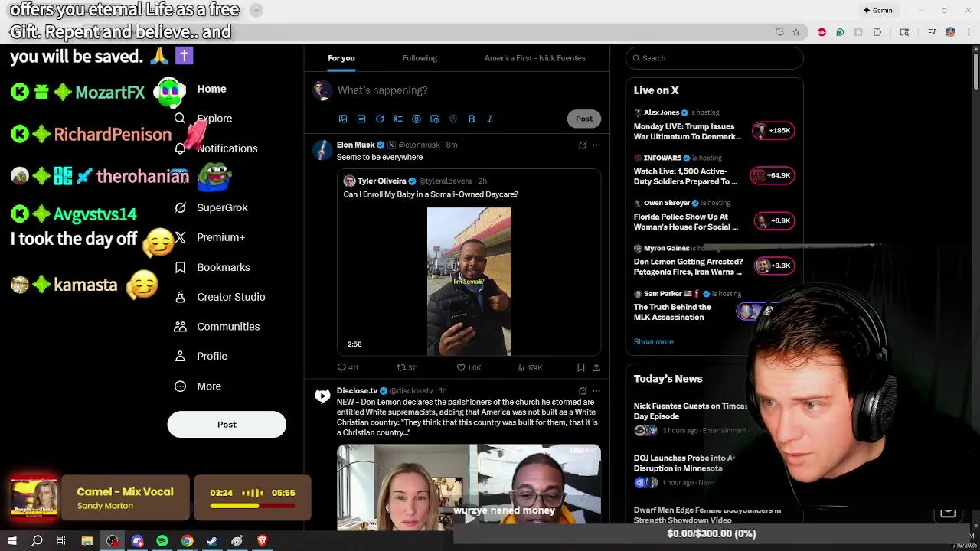Open Chrome media controls icon

932,32
